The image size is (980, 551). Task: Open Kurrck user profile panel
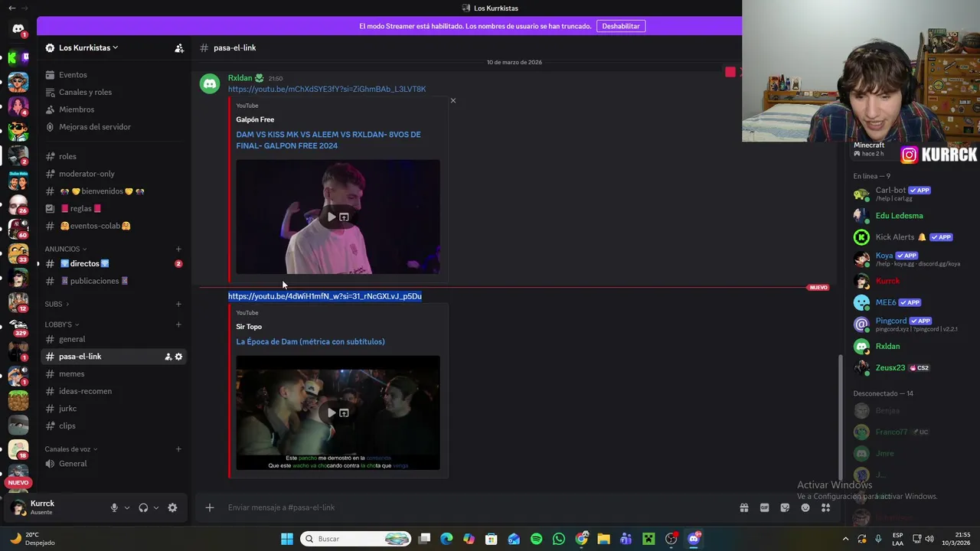click(x=42, y=507)
